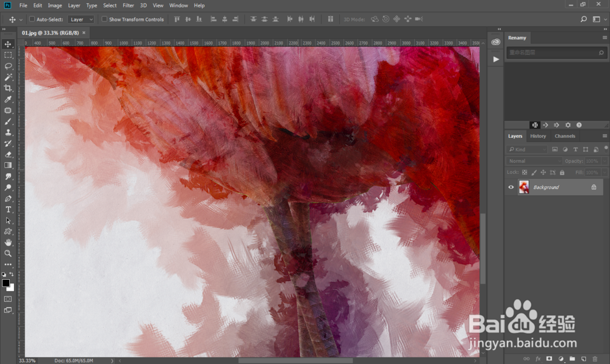Select the Lasso tool
This screenshot has height=364, width=610.
[x=8, y=66]
